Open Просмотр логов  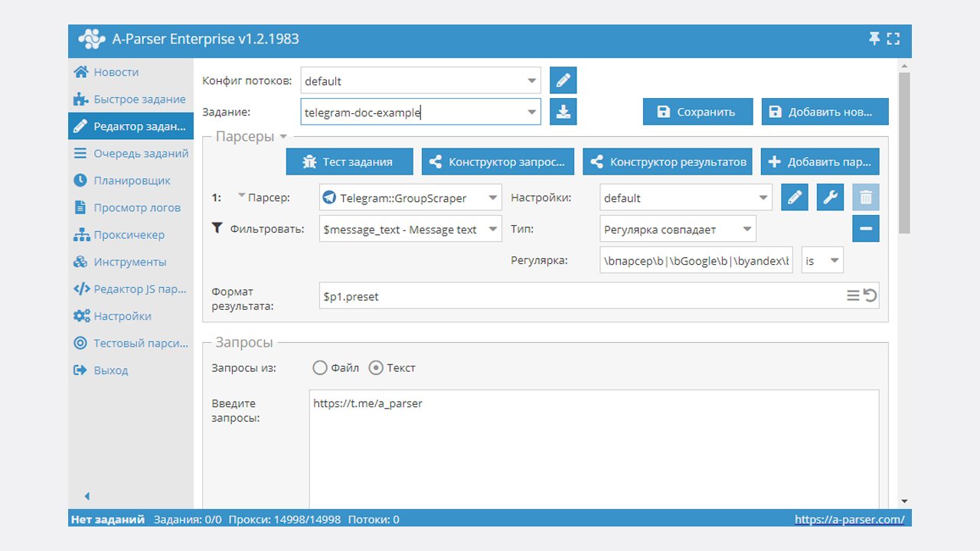pyautogui.click(x=130, y=207)
